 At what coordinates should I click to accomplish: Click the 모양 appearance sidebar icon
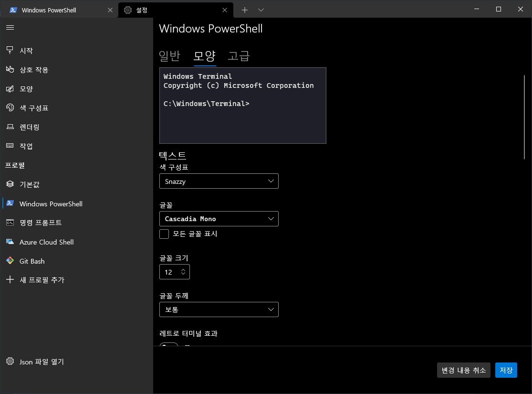coord(10,89)
